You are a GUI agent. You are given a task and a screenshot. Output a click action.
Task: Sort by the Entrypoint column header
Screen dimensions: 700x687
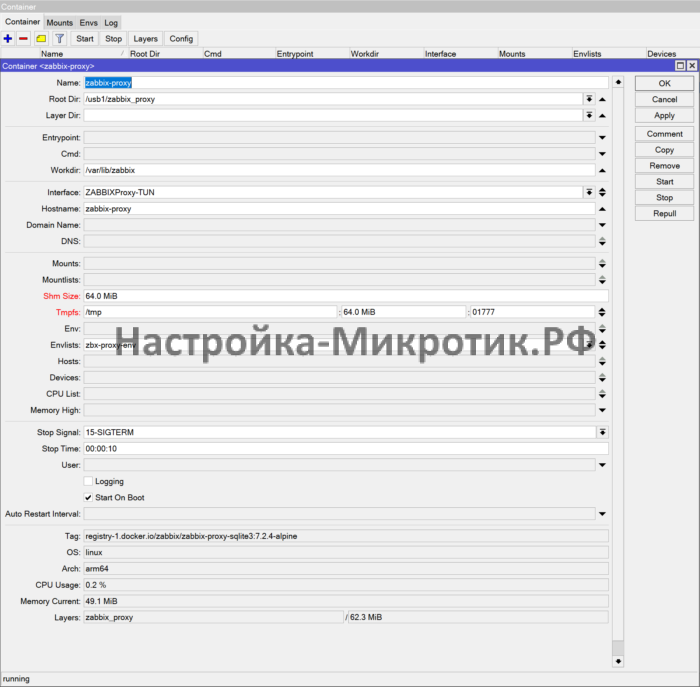[312, 54]
